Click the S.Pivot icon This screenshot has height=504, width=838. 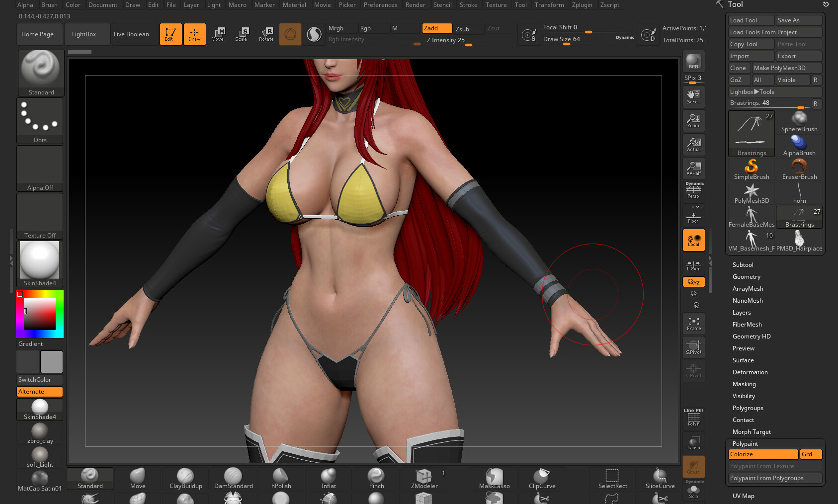point(693,347)
